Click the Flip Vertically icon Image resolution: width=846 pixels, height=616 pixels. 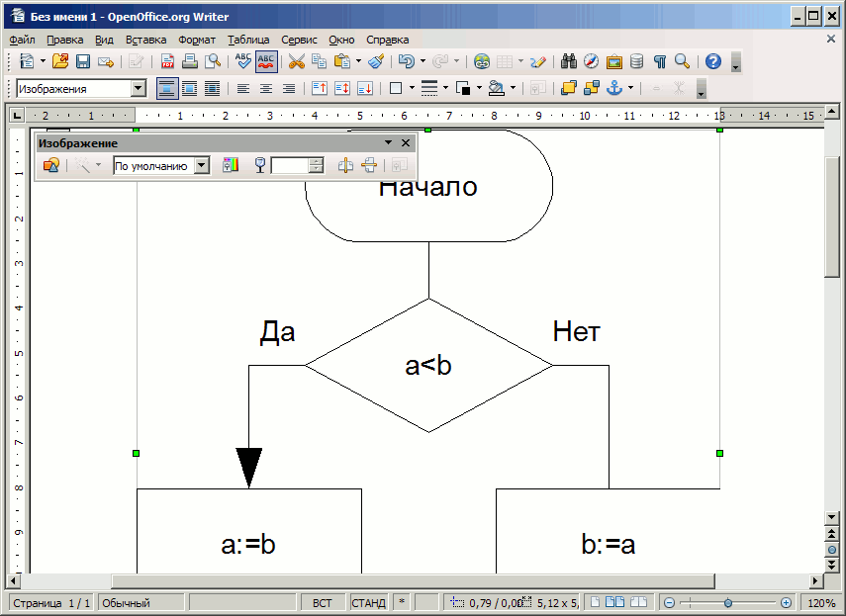point(369,165)
